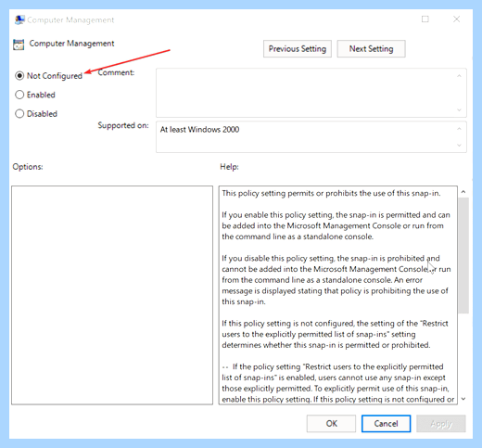The width and height of the screenshot is (482, 448).
Task: Select the Enabled radio button
Action: 19,95
